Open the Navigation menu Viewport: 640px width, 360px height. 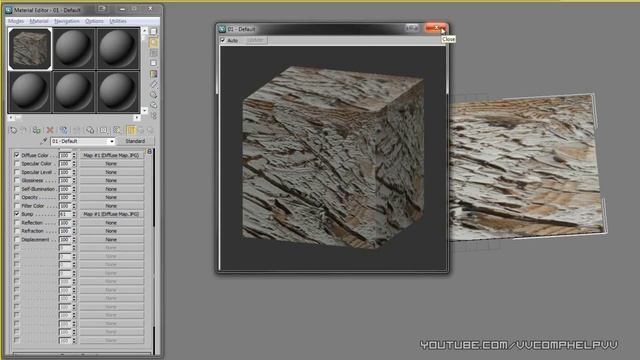67,21
